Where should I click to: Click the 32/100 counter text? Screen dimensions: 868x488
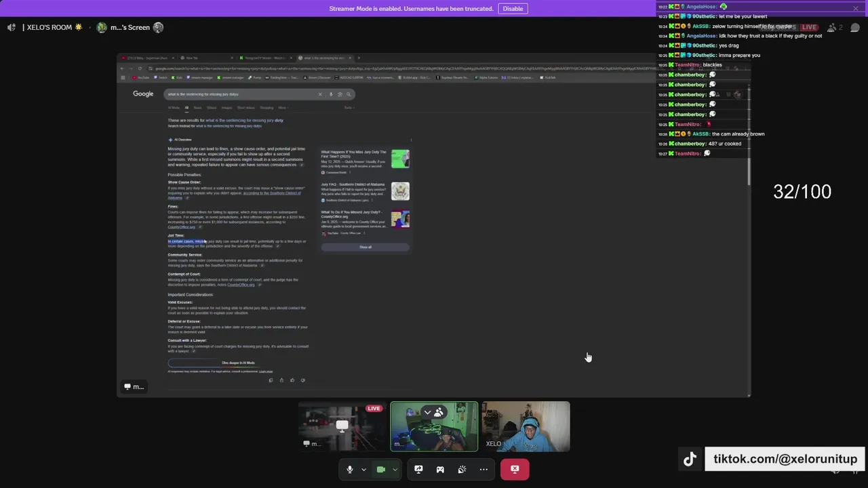click(802, 192)
